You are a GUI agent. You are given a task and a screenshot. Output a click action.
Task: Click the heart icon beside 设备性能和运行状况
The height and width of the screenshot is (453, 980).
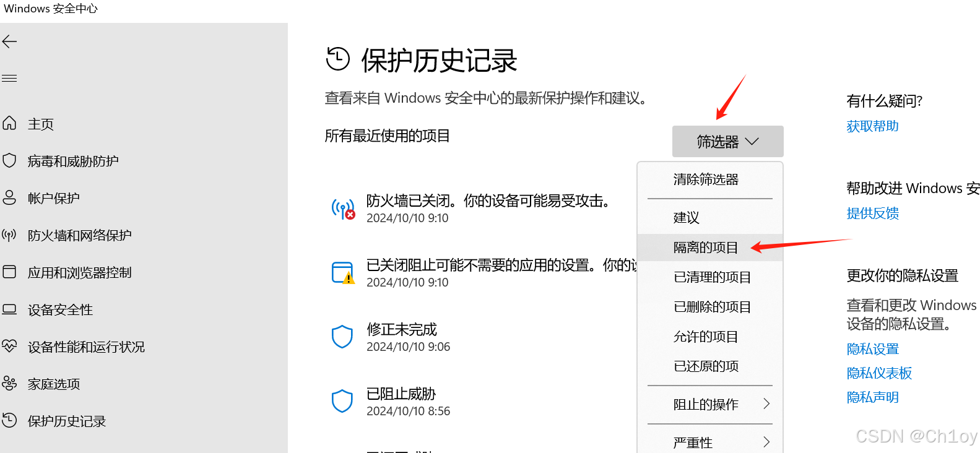click(9, 346)
